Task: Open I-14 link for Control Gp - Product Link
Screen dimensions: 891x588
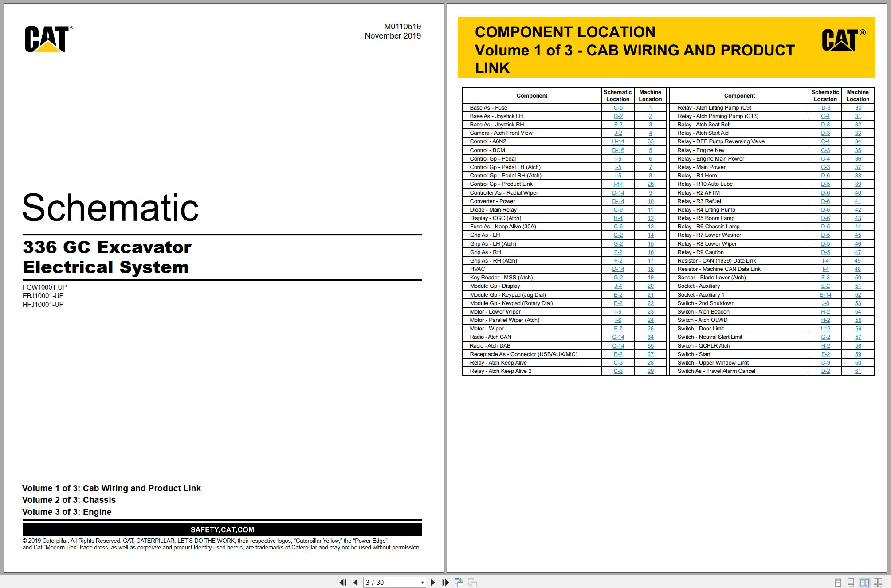Action: 618,184
